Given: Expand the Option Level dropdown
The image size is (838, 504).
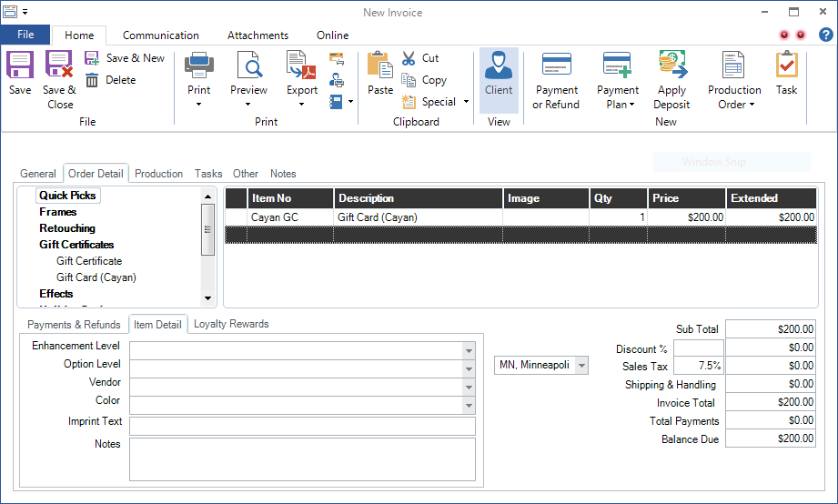Looking at the screenshot, I should pos(469,369).
